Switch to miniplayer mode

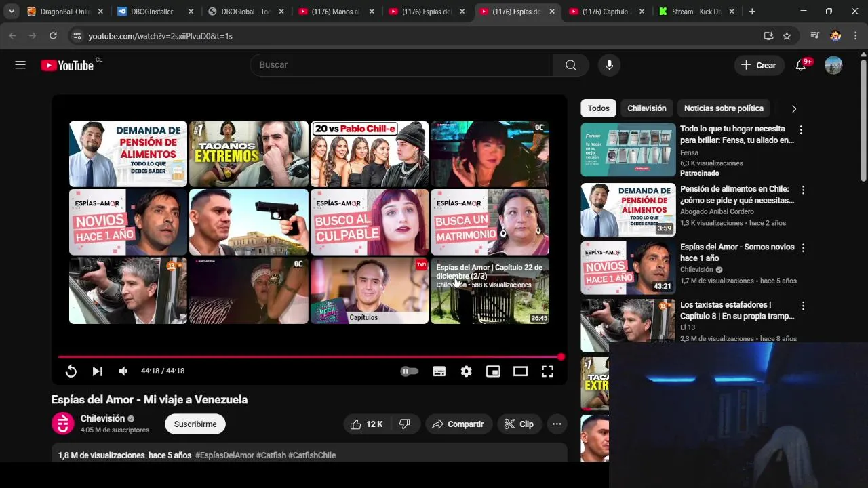[x=493, y=371]
